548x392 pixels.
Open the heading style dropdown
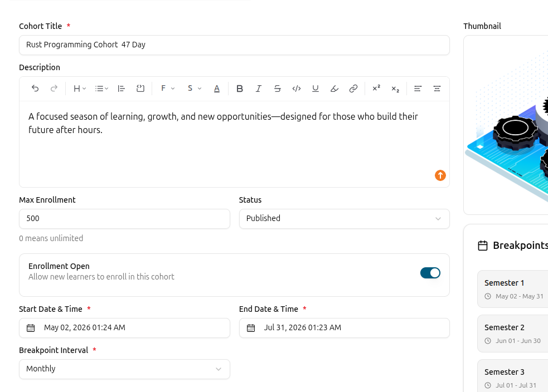(79, 89)
